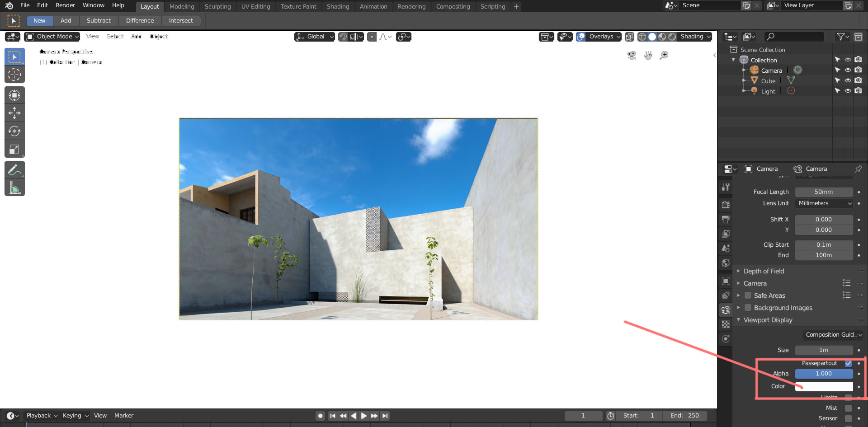Open the Composition Guides dropdown

pos(833,335)
